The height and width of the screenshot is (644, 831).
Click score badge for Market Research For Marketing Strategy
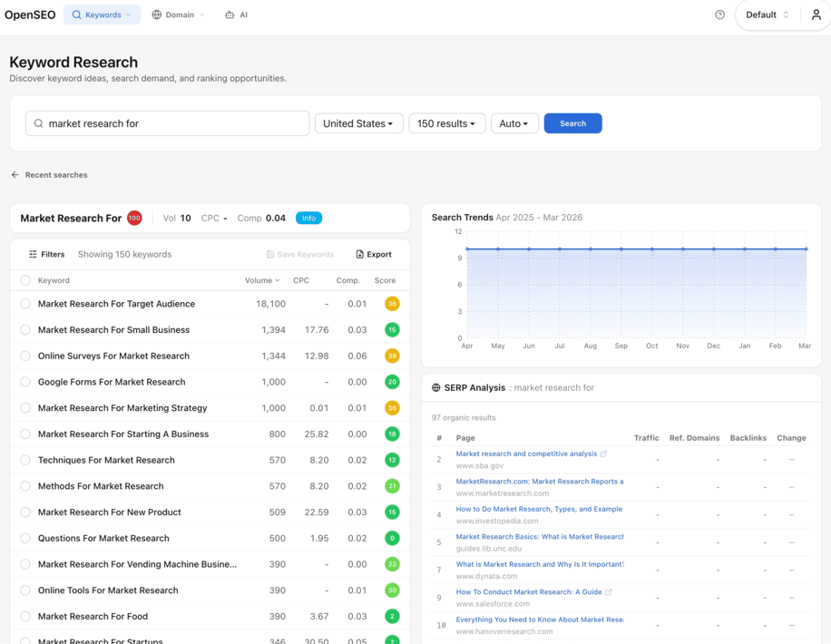[392, 407]
